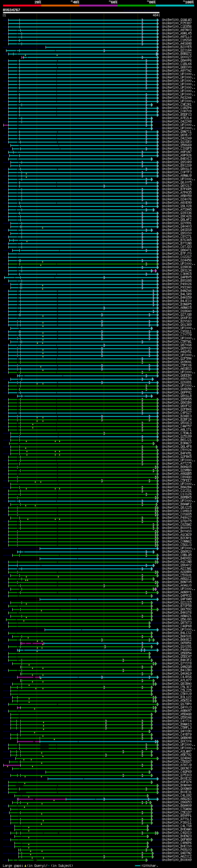This screenshot has height=868, width=197.
Task: Click the UniRef100_B0XK49 label
Action: 176,860
